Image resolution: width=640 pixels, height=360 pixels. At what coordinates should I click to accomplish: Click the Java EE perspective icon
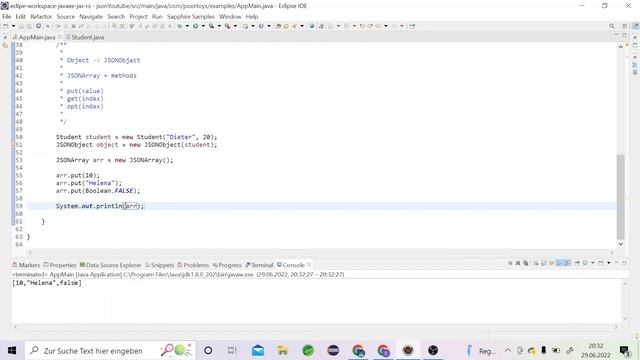(635, 26)
